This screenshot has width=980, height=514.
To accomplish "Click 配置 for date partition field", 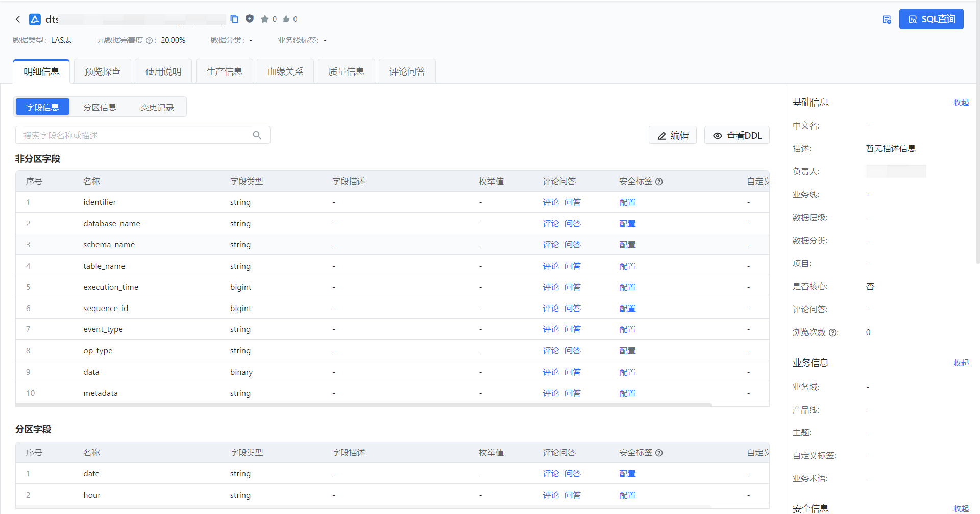I will point(627,474).
